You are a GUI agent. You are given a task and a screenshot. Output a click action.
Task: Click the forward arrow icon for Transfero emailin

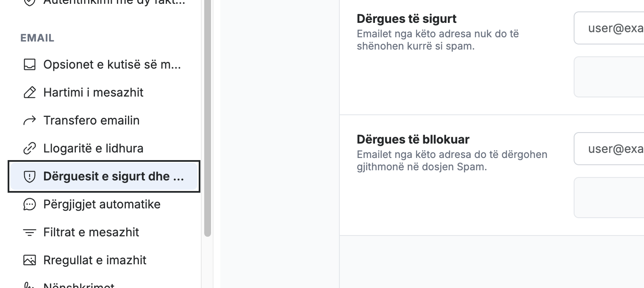click(29, 121)
